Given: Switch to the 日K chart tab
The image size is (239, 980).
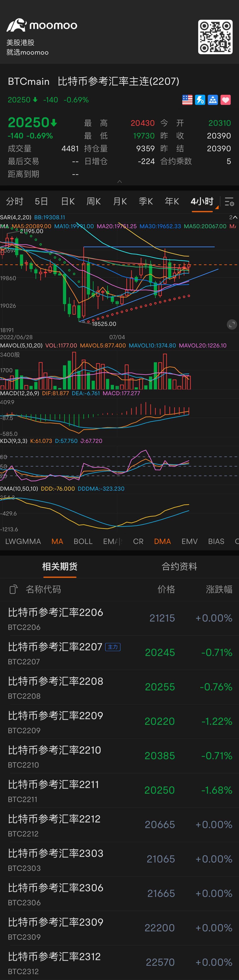Looking at the screenshot, I should coord(68,201).
